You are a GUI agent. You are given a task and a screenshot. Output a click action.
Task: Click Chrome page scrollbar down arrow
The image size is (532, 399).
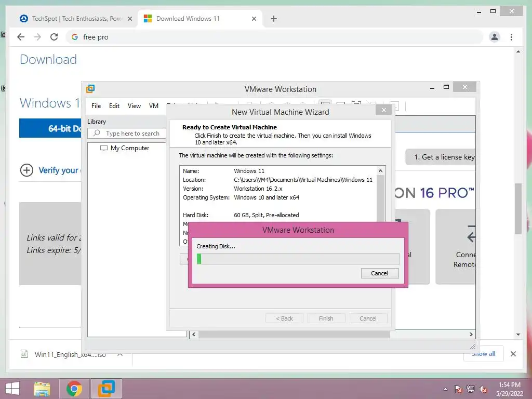click(518, 335)
